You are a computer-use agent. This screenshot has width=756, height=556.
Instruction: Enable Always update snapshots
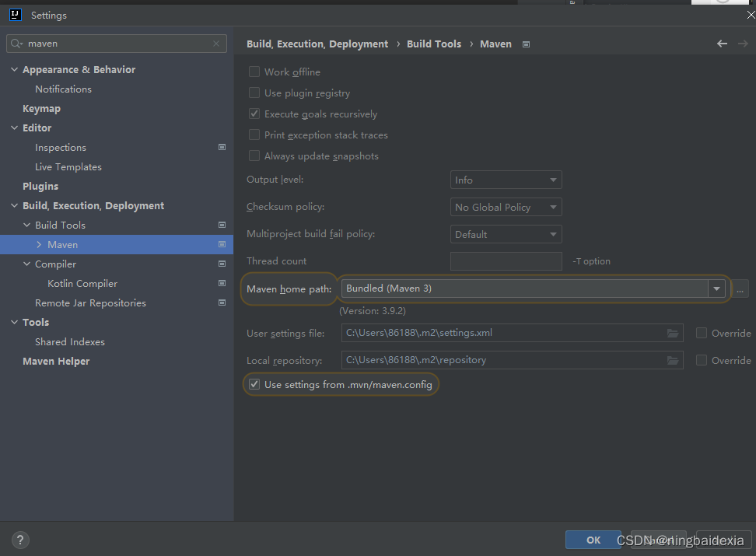(x=254, y=156)
